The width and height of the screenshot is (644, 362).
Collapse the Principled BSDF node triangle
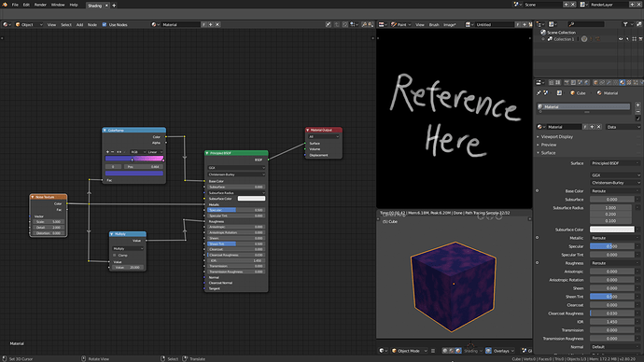tap(207, 153)
